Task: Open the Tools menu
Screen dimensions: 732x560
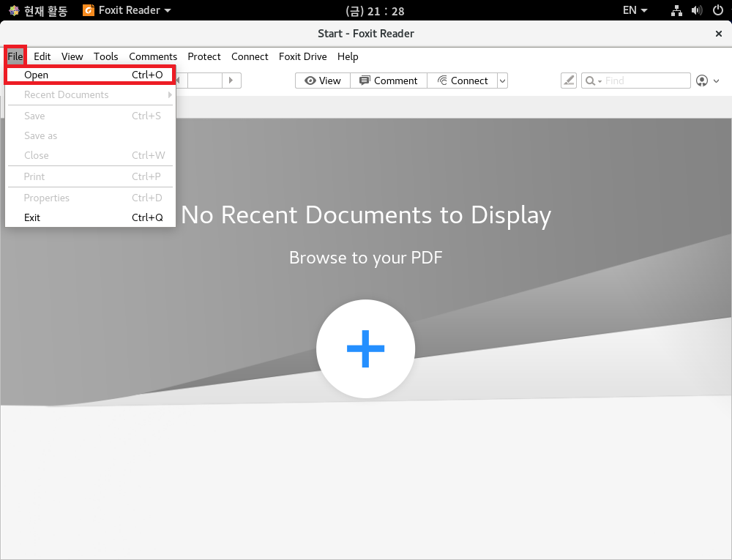Action: 105,56
